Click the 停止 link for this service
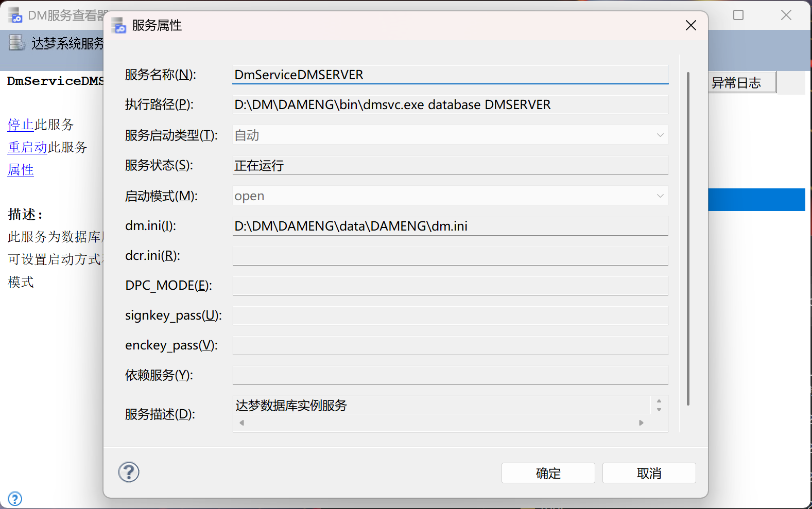Viewport: 812px width, 509px height. click(21, 125)
